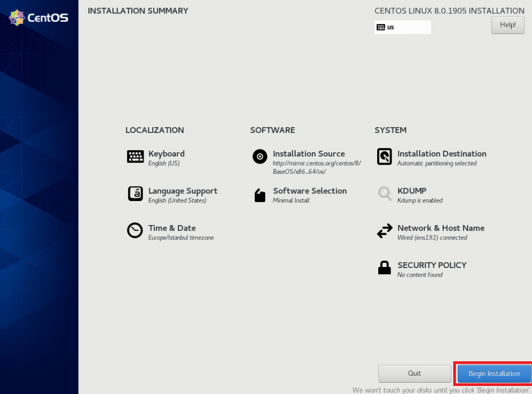Viewport: 532px width, 394px height.
Task: Open the KDUMP magnifier icon
Action: [385, 194]
